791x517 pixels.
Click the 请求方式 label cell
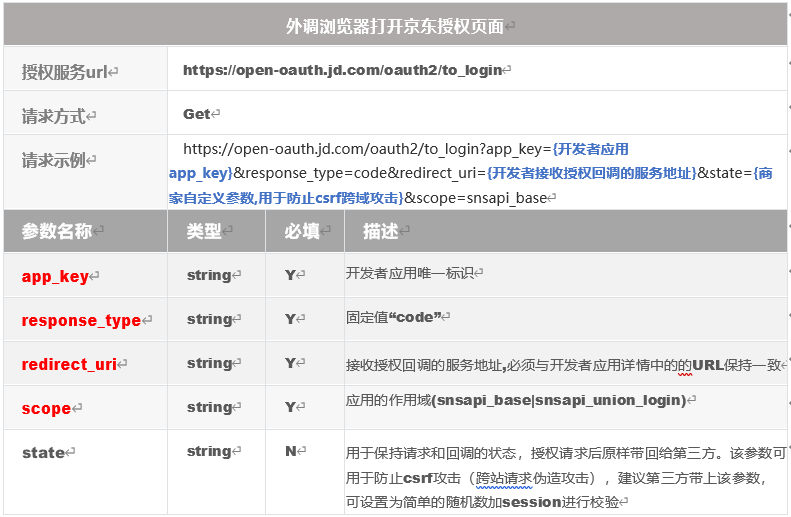coord(55,116)
